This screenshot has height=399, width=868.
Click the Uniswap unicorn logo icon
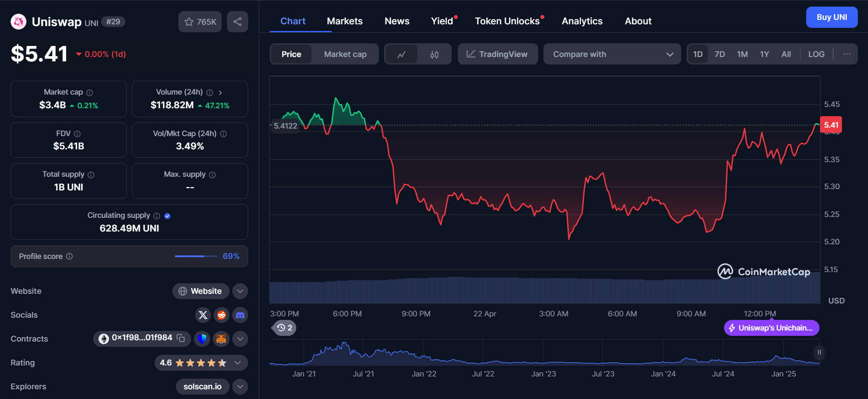[19, 22]
